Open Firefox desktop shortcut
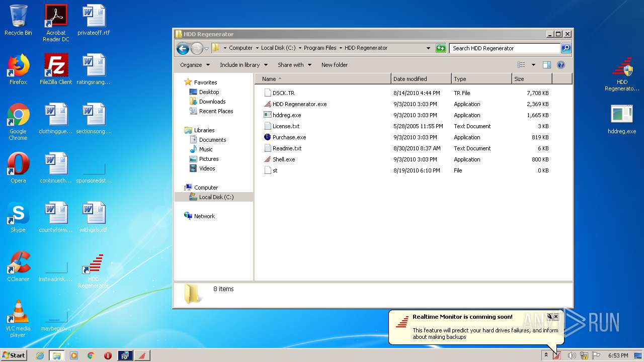The width and height of the screenshot is (644, 362). 18,69
